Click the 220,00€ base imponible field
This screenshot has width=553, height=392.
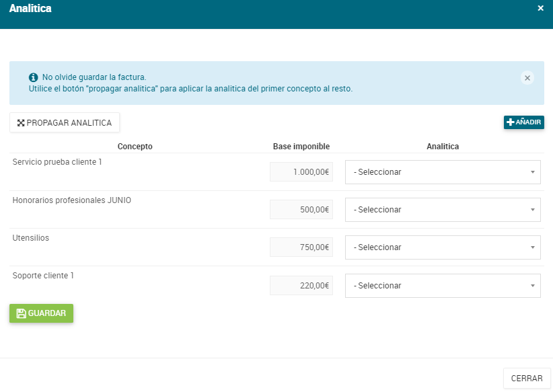click(301, 286)
